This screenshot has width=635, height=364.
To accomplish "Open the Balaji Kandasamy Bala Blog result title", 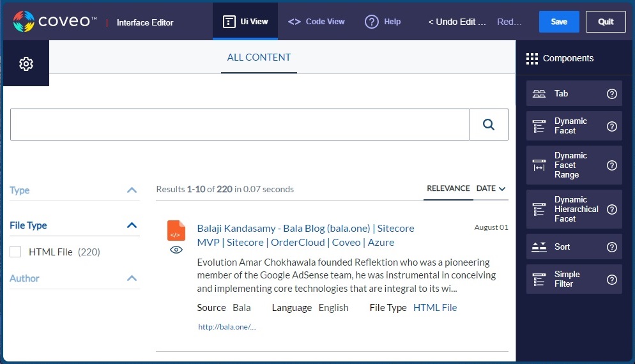I will pos(305,235).
